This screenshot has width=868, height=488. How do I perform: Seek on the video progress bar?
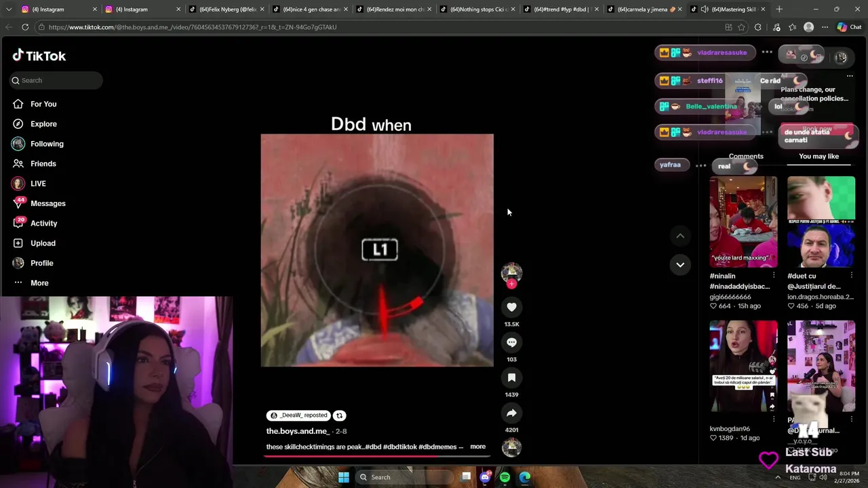[x=377, y=455]
